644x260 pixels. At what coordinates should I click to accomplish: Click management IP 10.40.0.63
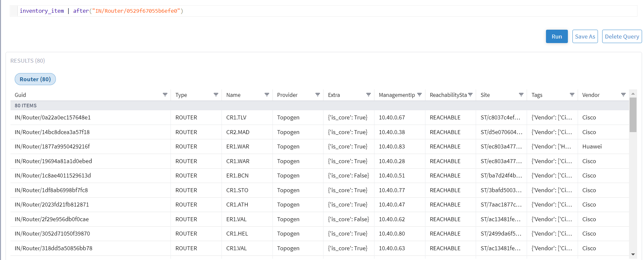click(392, 248)
